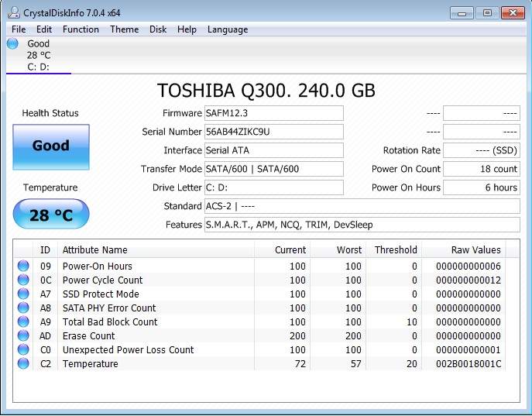Select the Temperature attribute name in the table

[91, 364]
